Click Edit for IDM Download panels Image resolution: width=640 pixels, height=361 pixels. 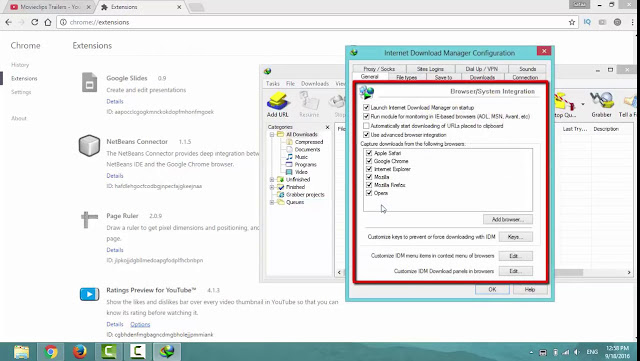coord(515,271)
